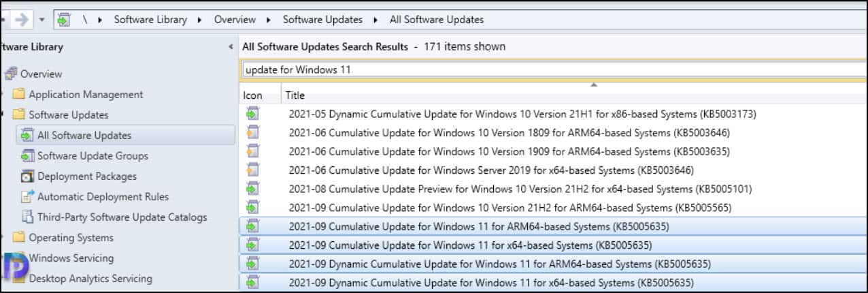Viewport: 868px width, 293px height.
Task: Collapse the navigation pane with chevron
Action: click(x=230, y=47)
